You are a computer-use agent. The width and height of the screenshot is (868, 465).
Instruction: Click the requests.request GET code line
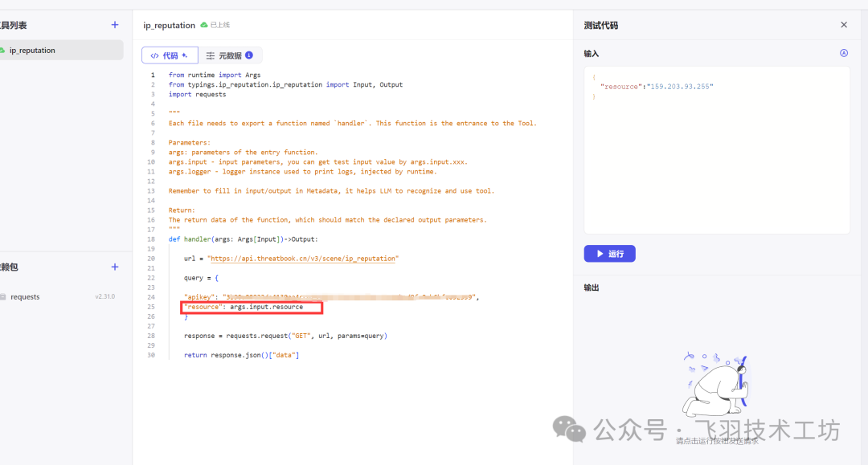285,337
